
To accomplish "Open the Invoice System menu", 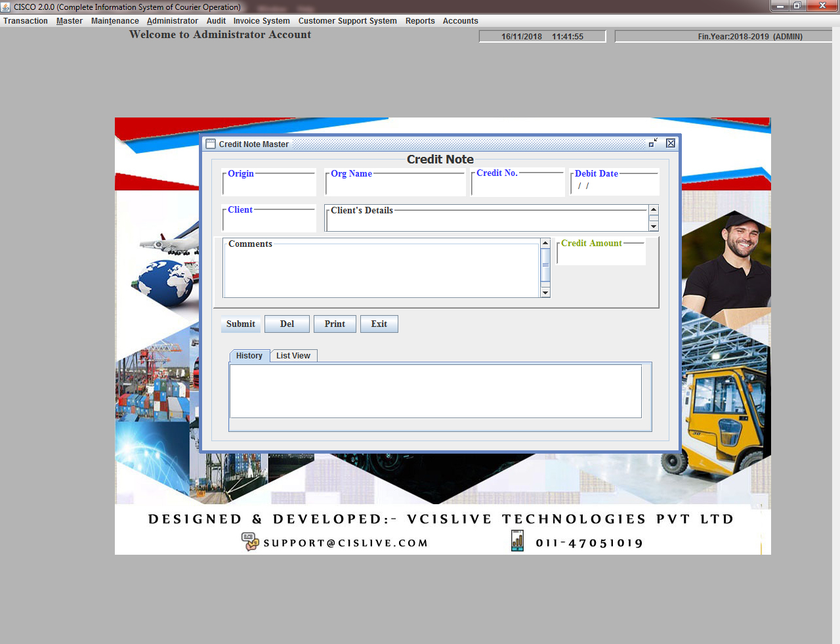I will 261,21.
